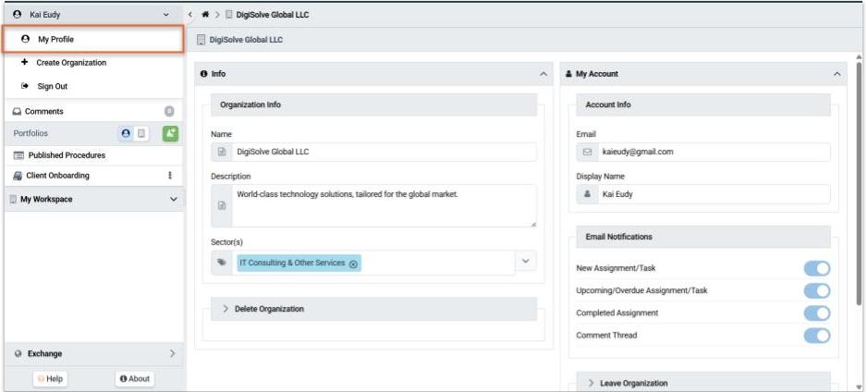Click the home icon in breadcrumb
868x392 pixels.
tap(205, 15)
